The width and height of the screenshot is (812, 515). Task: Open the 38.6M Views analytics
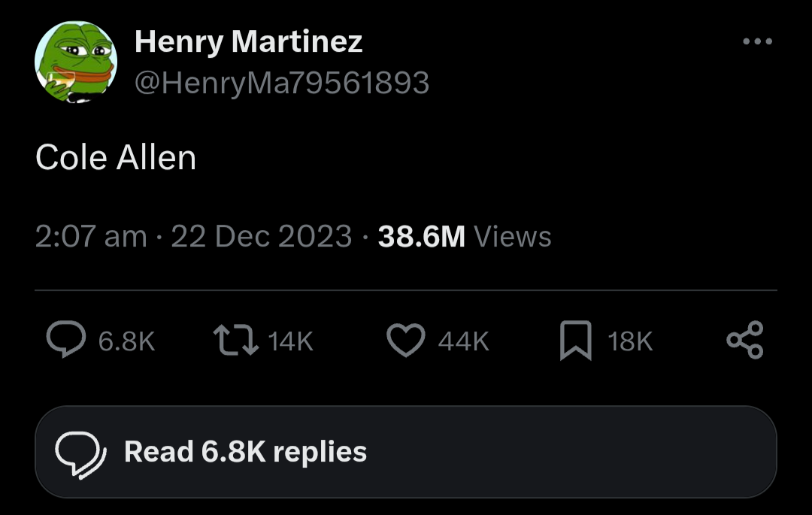[x=422, y=237]
